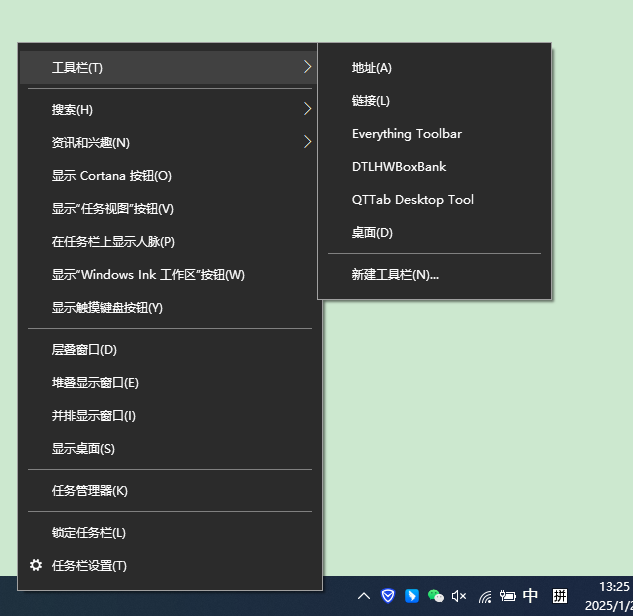Open the Wi-Fi network tray icon

pyautogui.click(x=485, y=597)
